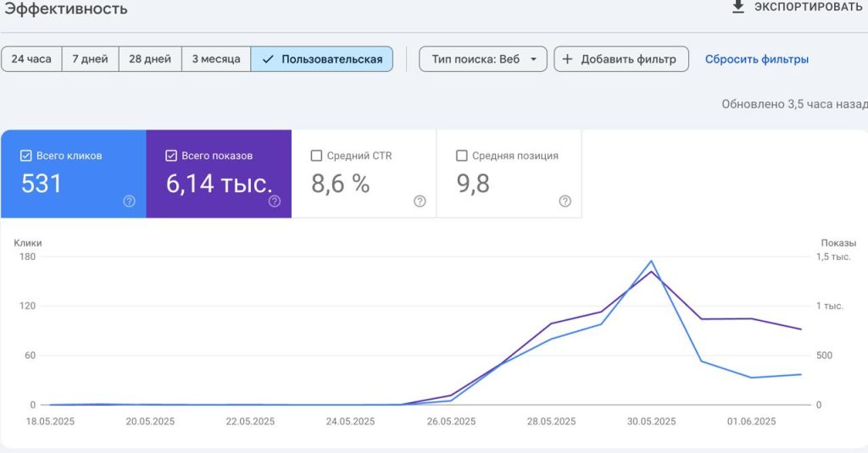
Task: Enable the Средний CTR checkbox
Action: point(316,156)
